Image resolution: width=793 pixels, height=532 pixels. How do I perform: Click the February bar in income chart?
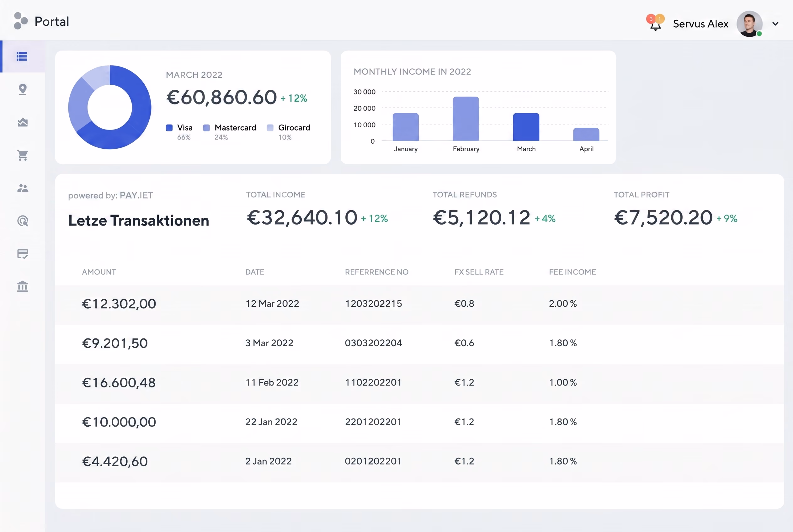point(466,118)
